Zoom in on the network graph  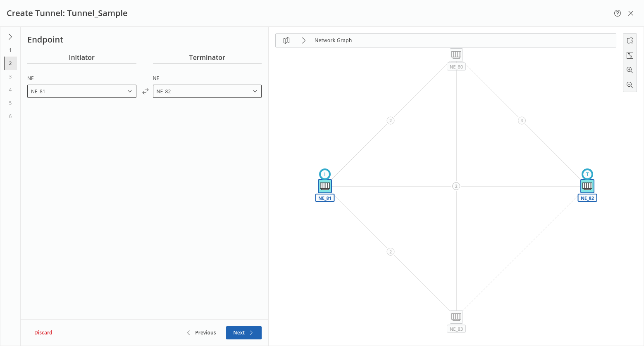630,70
